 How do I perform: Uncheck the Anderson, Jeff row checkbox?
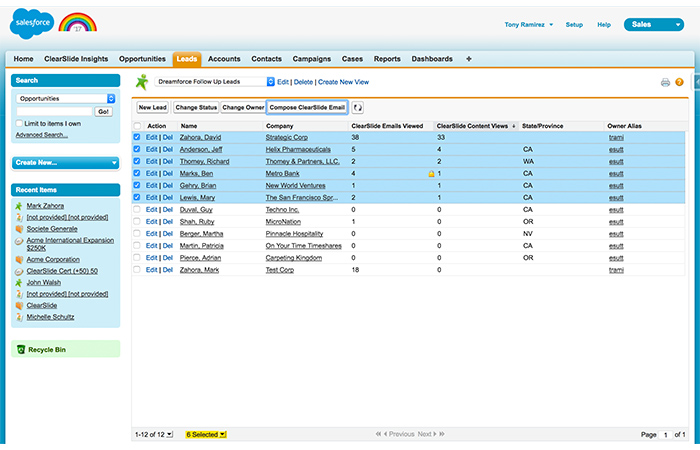137,150
